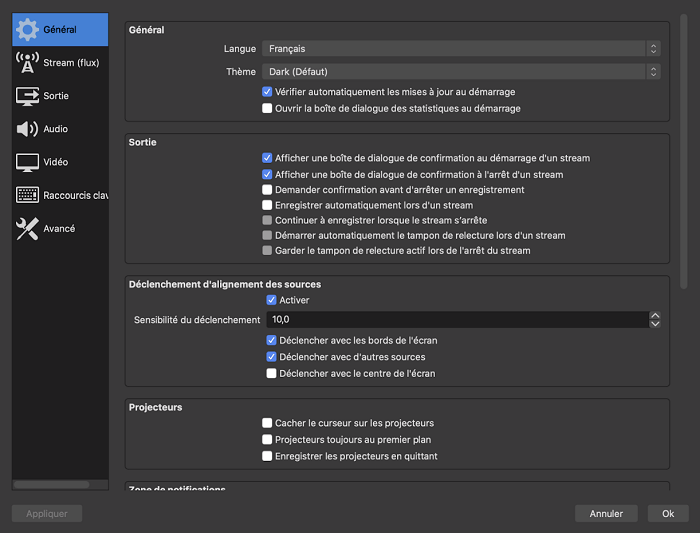700x533 pixels.
Task: Click the Vidéo monitor icon
Action: pos(27,162)
